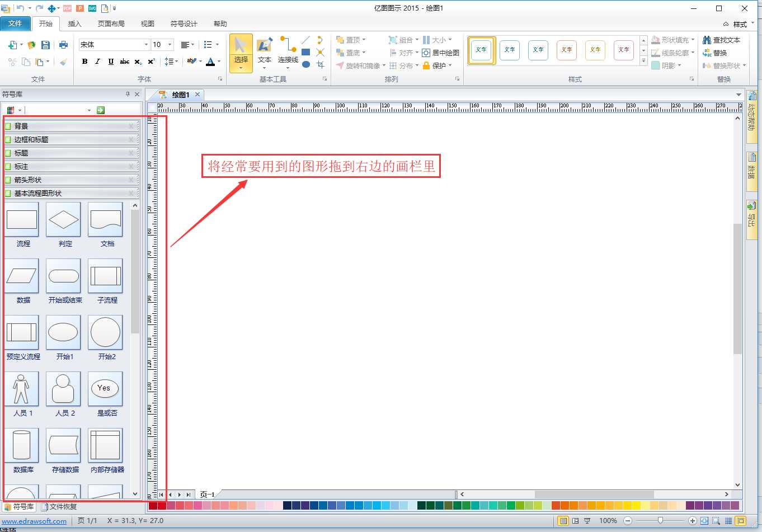Image resolution: width=762 pixels, height=532 pixels.
Task: Click Find Text (查找文本) binoculars
Action: tap(722, 40)
